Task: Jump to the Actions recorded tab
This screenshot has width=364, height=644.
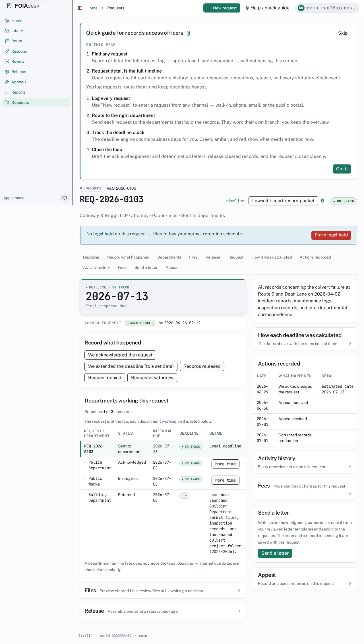Action: click(315, 257)
